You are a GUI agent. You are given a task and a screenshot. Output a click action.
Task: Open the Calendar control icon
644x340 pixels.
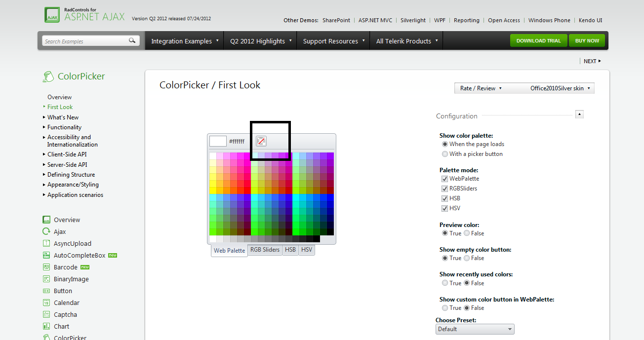point(46,302)
